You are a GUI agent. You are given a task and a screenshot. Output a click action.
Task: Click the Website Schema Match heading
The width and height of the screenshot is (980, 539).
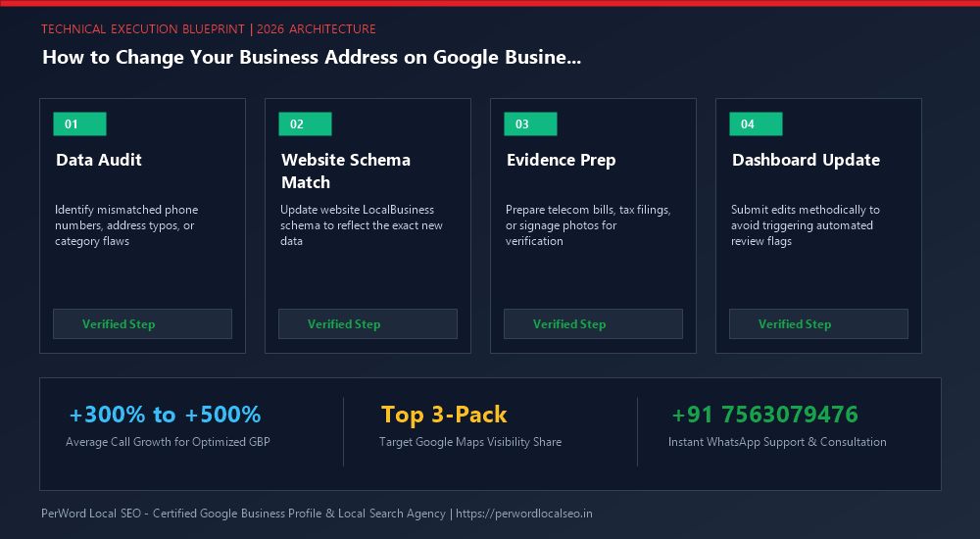[x=346, y=171]
